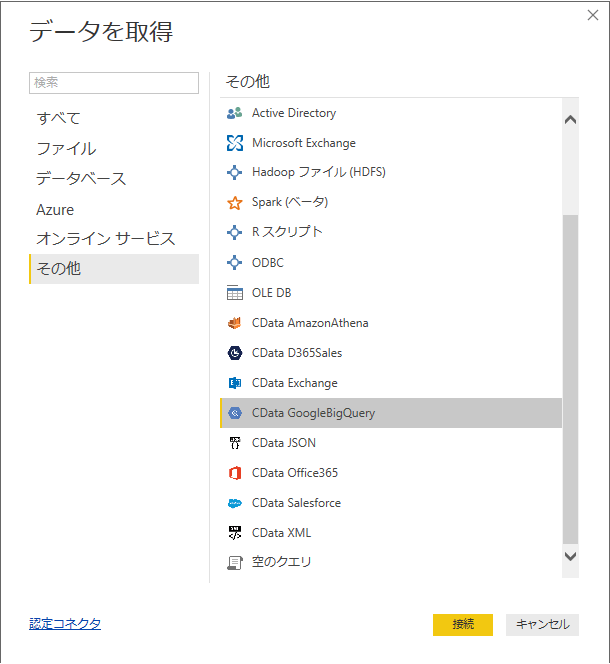This screenshot has width=610, height=664.
Task: Click the CData AmazonAthena icon
Action: click(235, 323)
